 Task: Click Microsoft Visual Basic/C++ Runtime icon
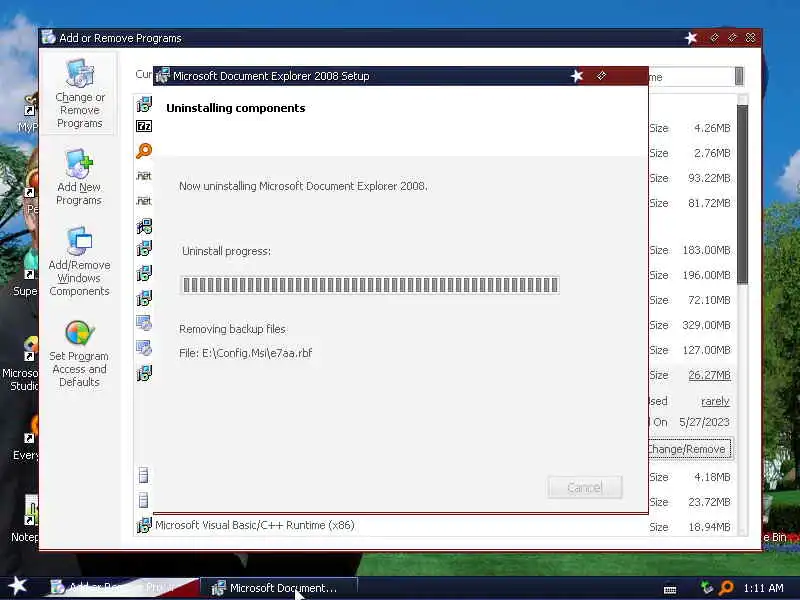(144, 525)
